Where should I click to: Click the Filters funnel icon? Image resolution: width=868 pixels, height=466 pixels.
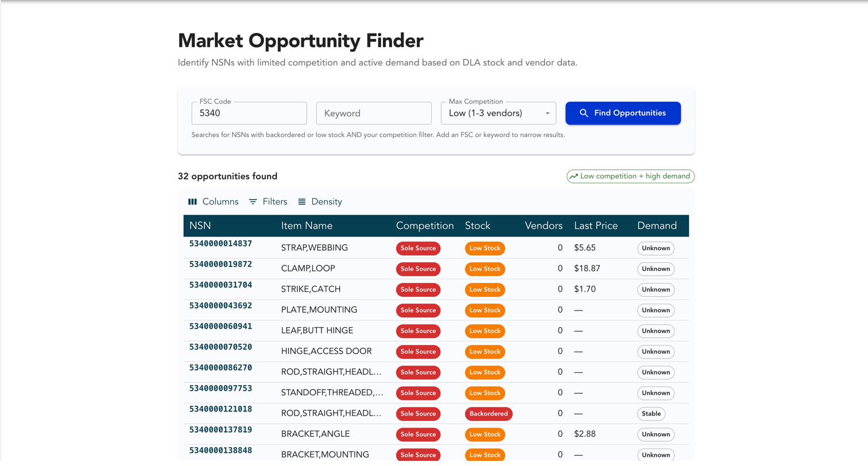[253, 201]
